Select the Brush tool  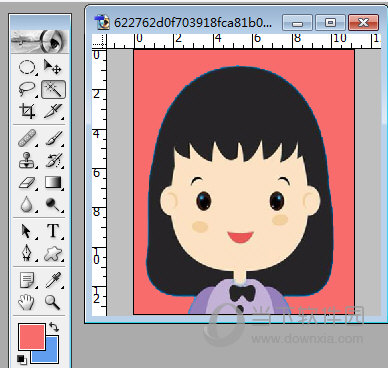click(53, 138)
